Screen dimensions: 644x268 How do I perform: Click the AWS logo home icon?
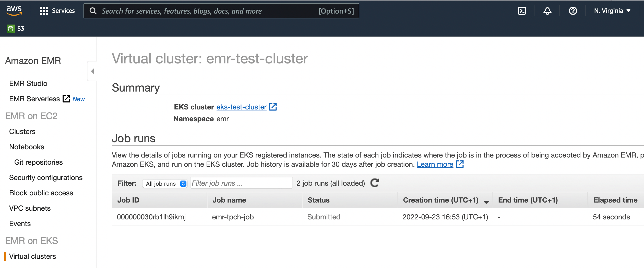[x=14, y=11]
